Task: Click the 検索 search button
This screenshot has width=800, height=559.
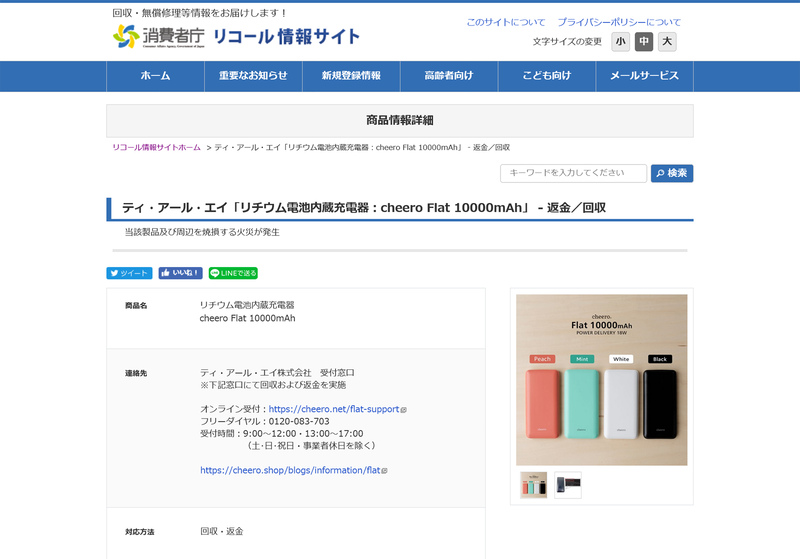Action: pos(672,173)
